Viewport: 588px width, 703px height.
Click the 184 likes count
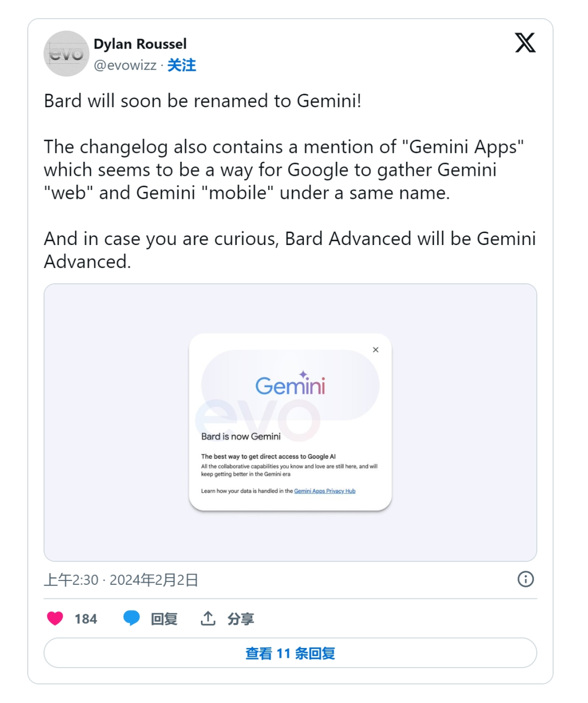coord(85,619)
